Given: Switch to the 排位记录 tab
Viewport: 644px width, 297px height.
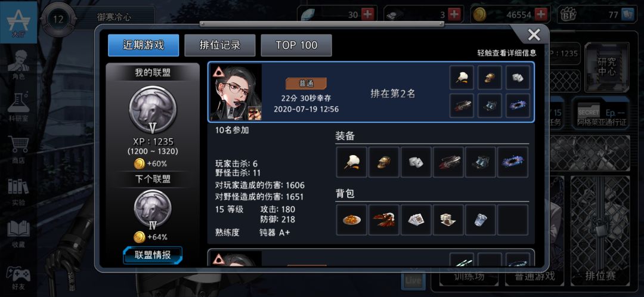Looking at the screenshot, I should 219,45.
